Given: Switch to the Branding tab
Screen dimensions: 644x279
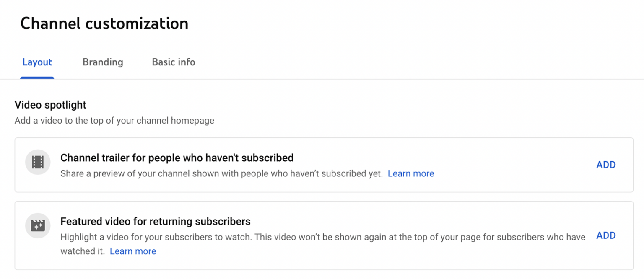Looking at the screenshot, I should [x=102, y=62].
